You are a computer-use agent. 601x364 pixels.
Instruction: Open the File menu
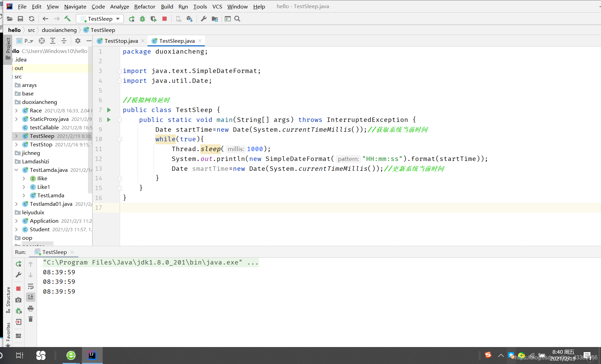pos(22,6)
